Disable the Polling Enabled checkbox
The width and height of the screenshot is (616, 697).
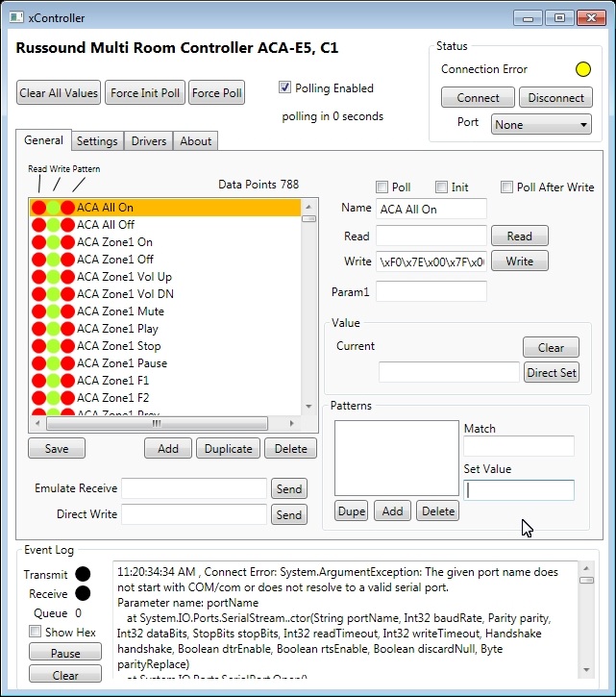click(284, 87)
